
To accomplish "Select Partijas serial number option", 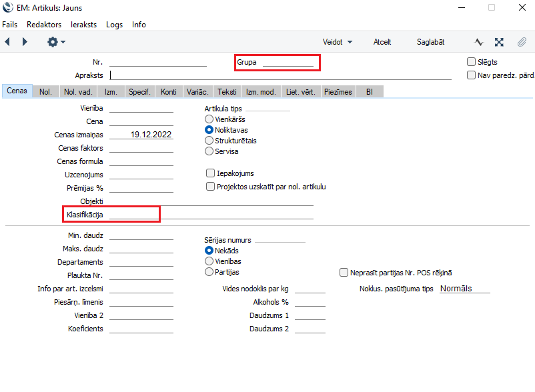I will tap(209, 272).
